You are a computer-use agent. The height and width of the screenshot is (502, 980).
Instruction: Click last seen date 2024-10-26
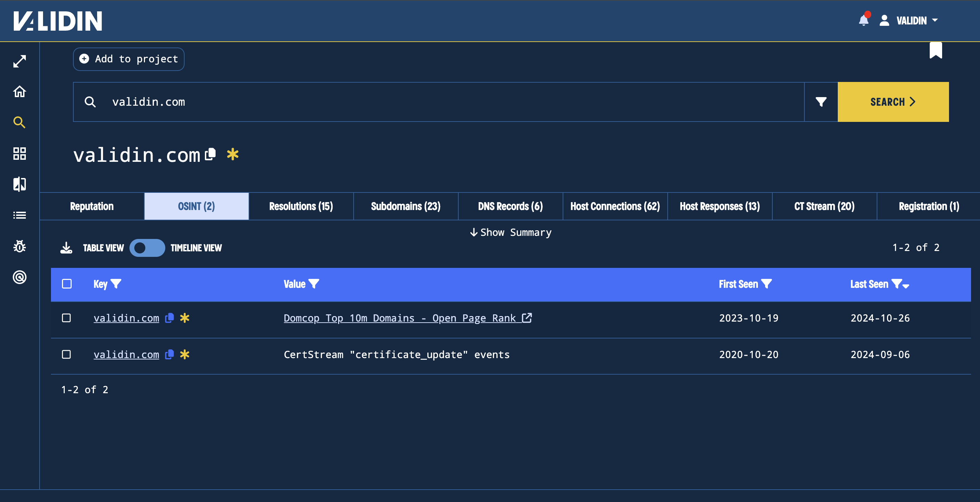880,318
